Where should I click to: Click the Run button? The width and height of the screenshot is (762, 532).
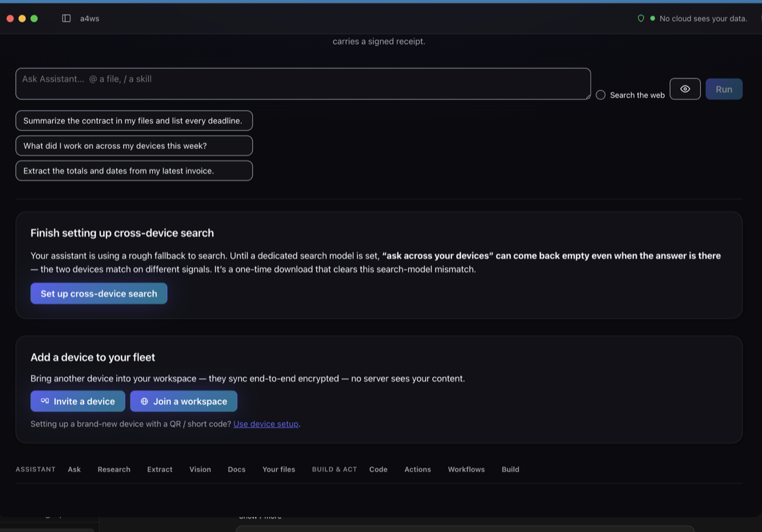tap(724, 89)
